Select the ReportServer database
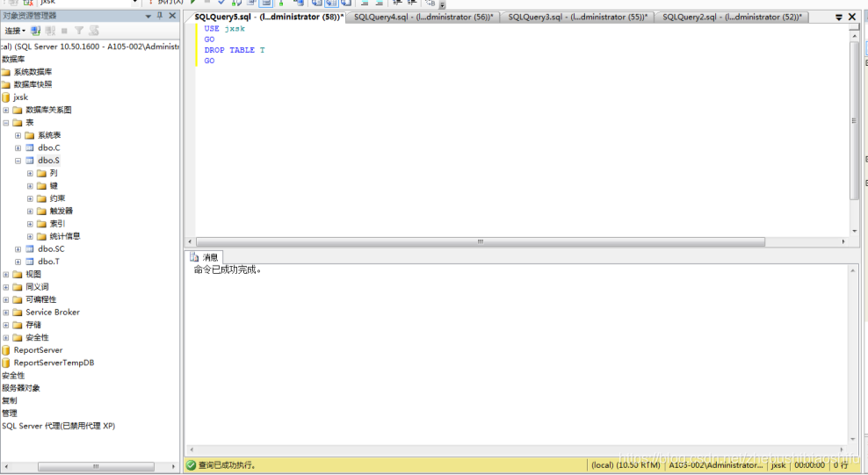Viewport: 868px width, 475px height. 38,350
